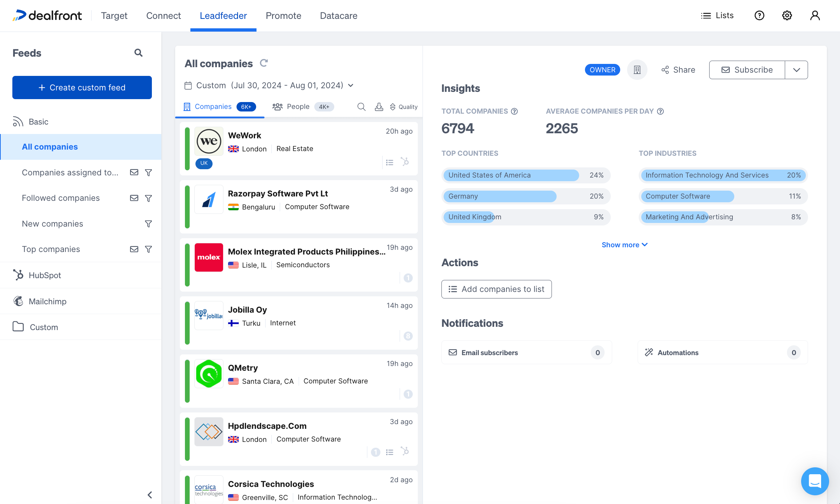Toggle email for Followed companies feed
The width and height of the screenshot is (840, 504).
134,198
